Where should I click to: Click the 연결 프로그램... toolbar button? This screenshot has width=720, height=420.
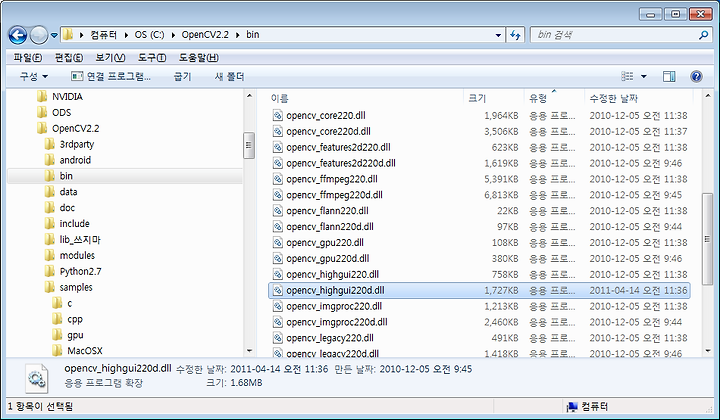[x=111, y=76]
